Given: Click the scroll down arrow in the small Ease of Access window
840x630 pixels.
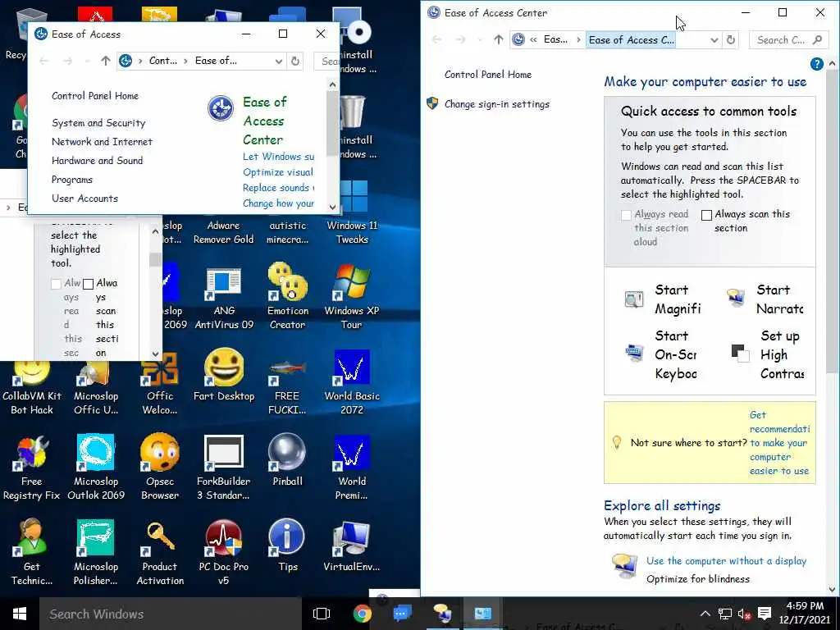Looking at the screenshot, I should 332,207.
